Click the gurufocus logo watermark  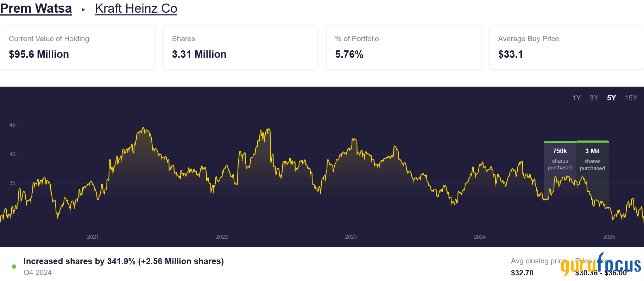[601, 265]
